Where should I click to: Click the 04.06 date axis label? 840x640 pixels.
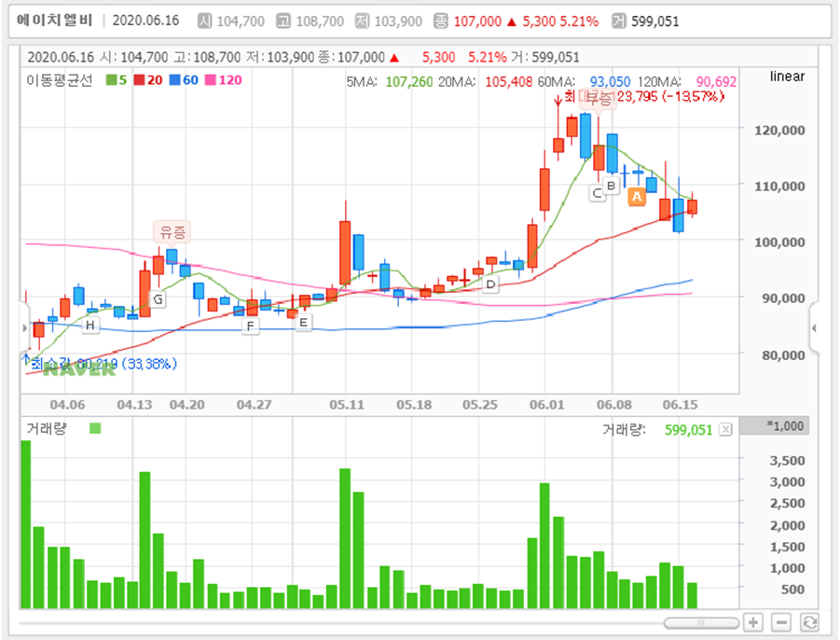click(x=67, y=405)
